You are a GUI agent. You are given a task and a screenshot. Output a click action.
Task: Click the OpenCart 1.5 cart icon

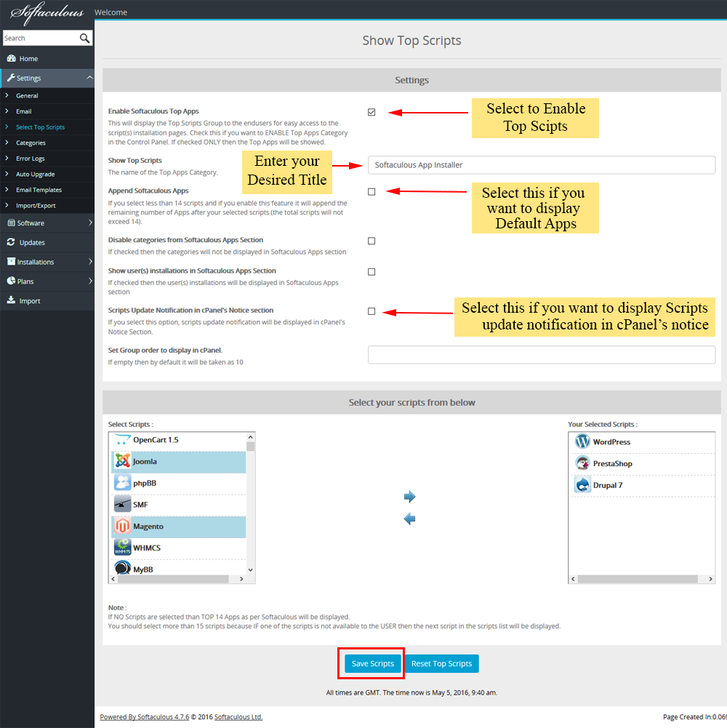click(x=123, y=440)
